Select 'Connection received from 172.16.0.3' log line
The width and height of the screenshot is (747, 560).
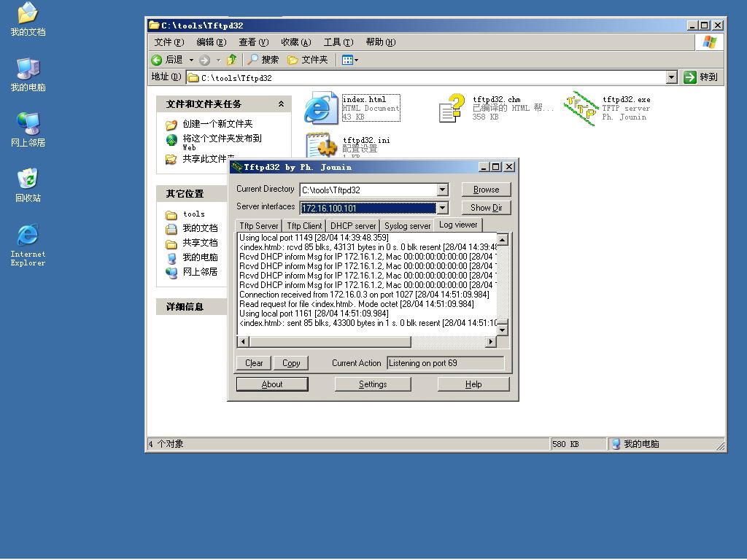point(365,295)
